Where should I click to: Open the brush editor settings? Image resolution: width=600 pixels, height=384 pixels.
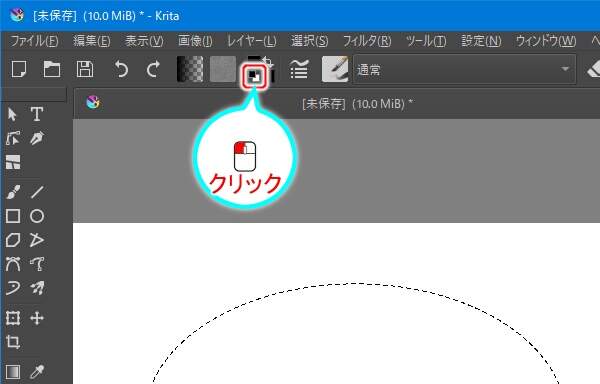pyautogui.click(x=299, y=69)
